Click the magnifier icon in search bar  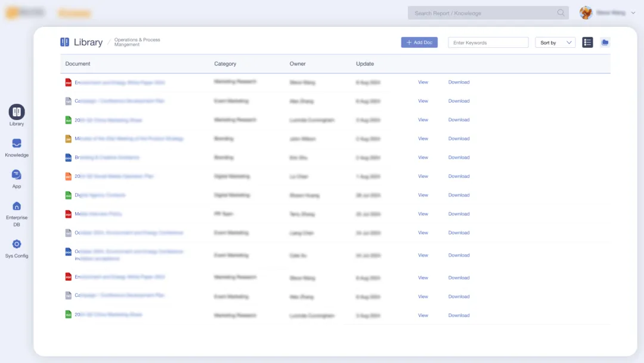pyautogui.click(x=561, y=13)
